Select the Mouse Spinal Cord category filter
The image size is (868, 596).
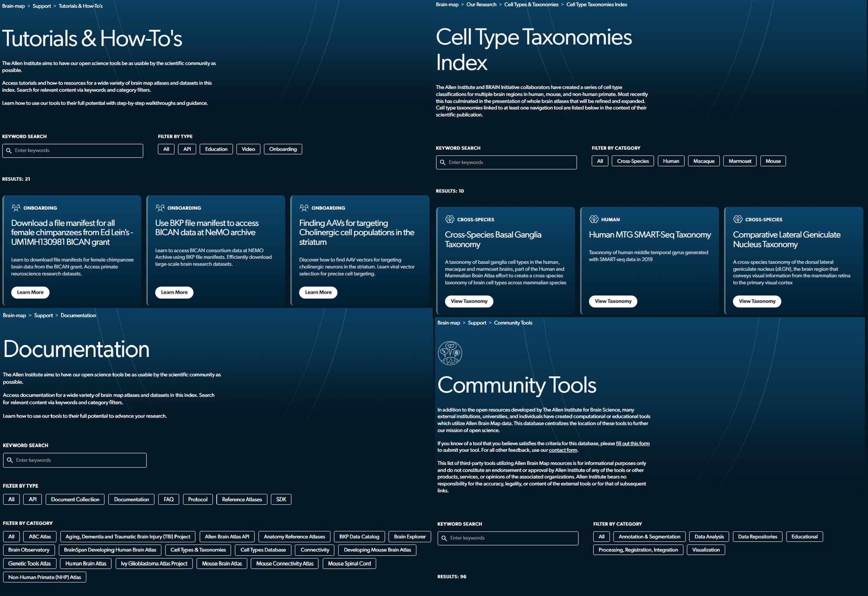point(349,563)
